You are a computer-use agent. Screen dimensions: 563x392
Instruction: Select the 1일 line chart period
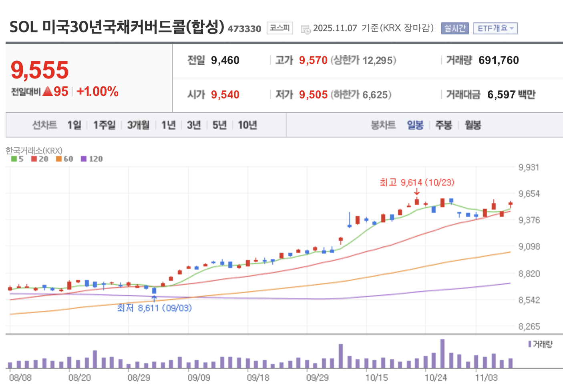click(x=74, y=125)
